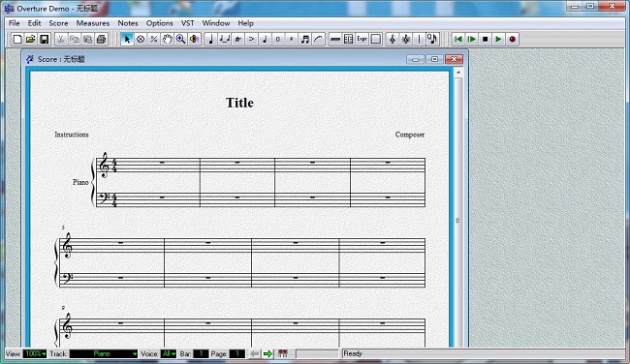Viewport: 630px width, 364px height.
Task: Open the multi-measure rest palette
Action: [x=335, y=40]
